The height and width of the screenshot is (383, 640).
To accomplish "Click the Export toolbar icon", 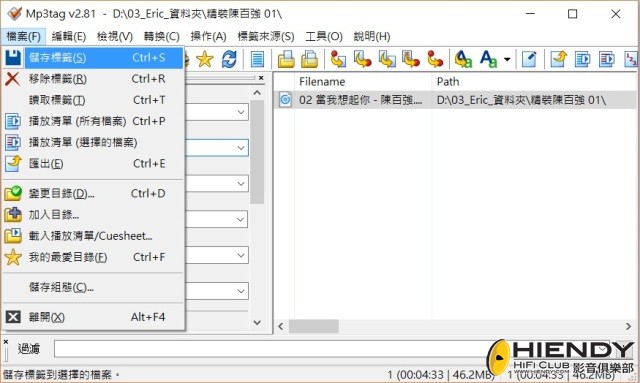I will coord(558,60).
